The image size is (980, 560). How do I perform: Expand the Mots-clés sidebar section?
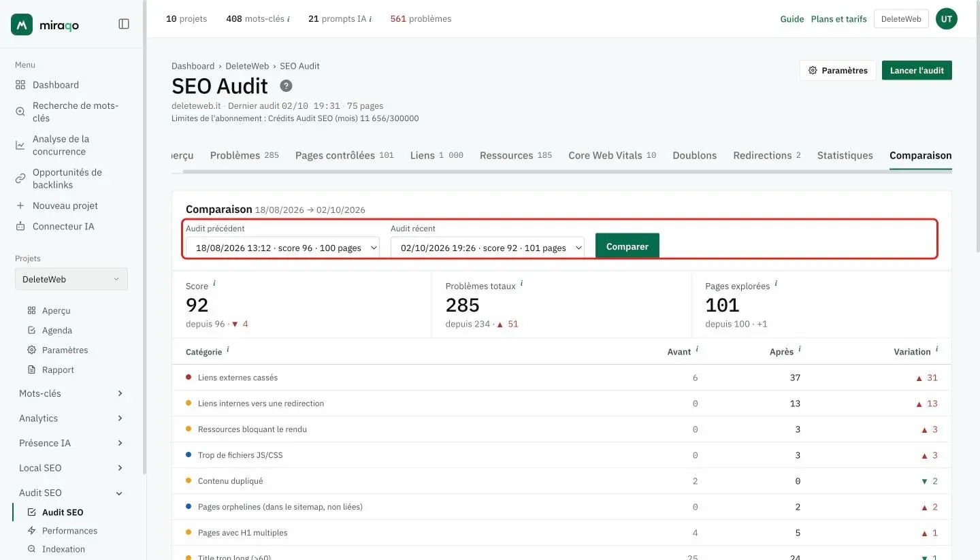pyautogui.click(x=71, y=393)
